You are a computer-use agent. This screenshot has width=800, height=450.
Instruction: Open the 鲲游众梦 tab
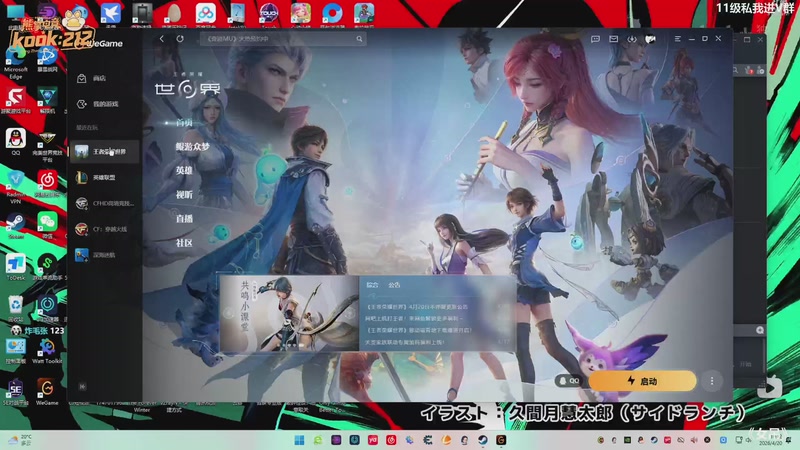pyautogui.click(x=193, y=147)
